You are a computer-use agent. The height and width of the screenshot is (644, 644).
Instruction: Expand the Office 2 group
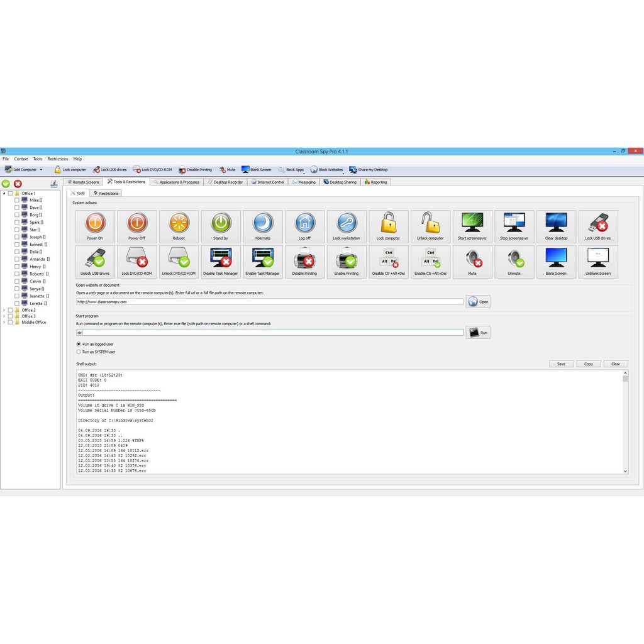coord(4,310)
